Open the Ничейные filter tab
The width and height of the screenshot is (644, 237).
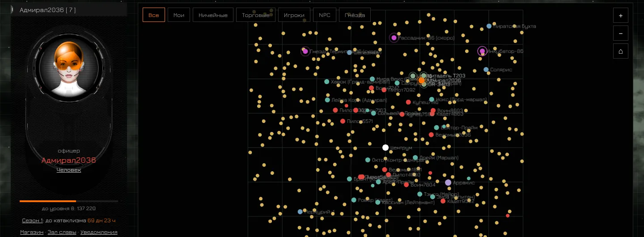pyautogui.click(x=213, y=15)
